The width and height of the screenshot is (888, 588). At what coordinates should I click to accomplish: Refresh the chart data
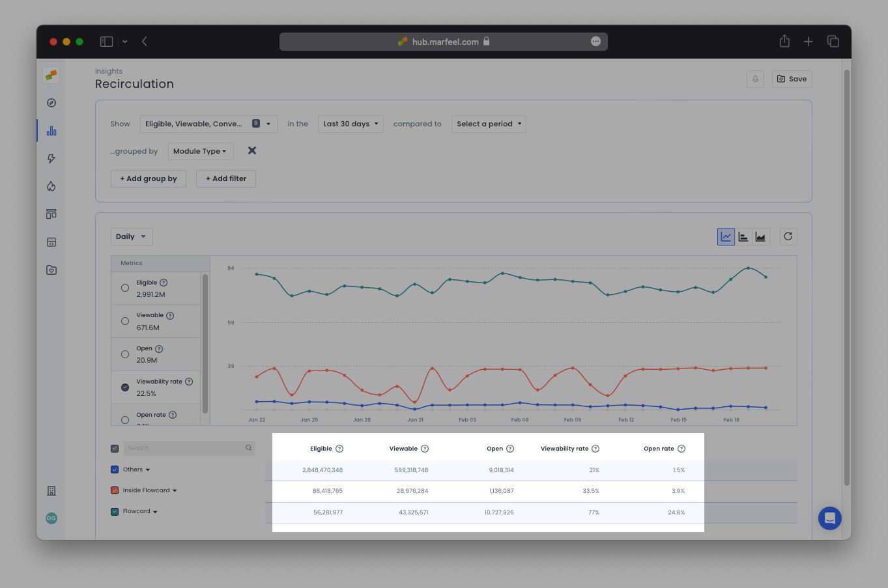tap(788, 236)
